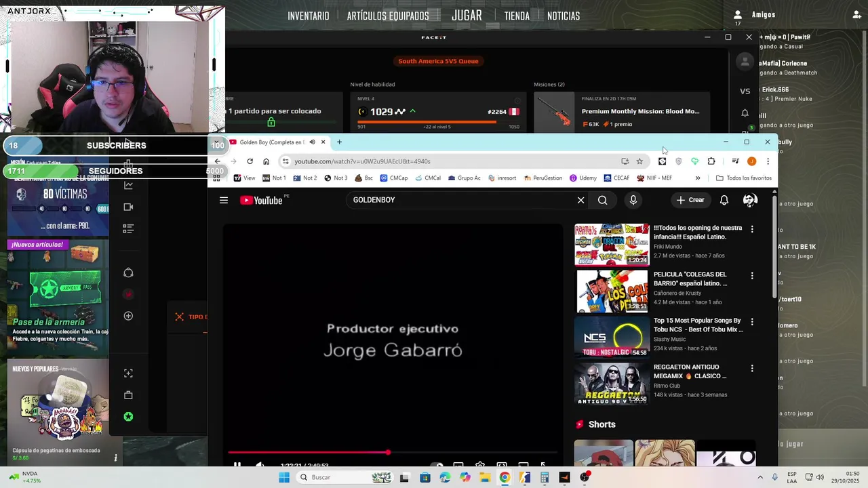Open the PeruGestion bookmark

pyautogui.click(x=542, y=178)
